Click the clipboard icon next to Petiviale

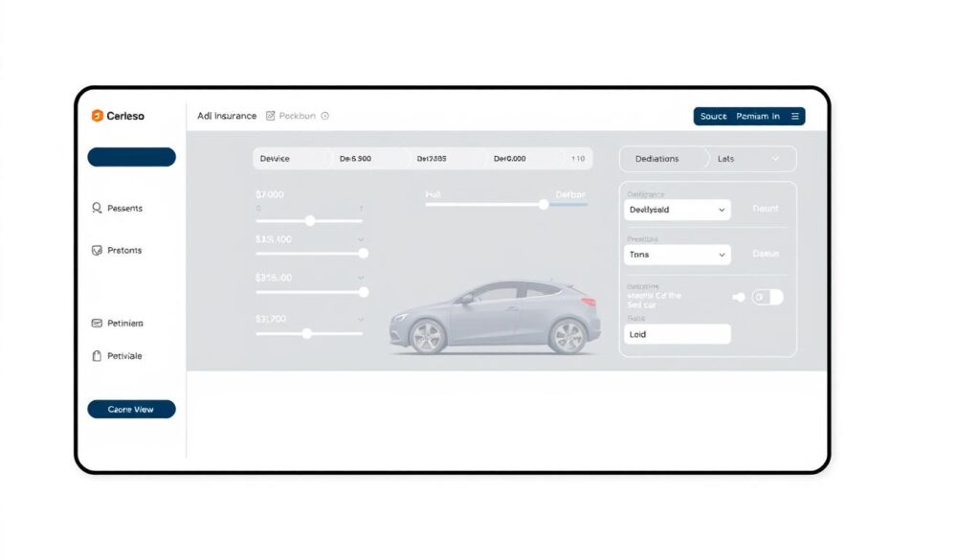pyautogui.click(x=97, y=356)
